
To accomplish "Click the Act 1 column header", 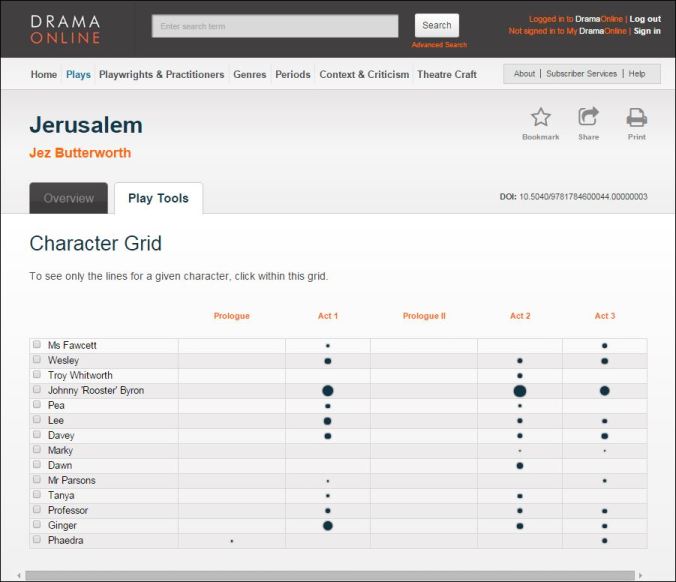I will [328, 316].
